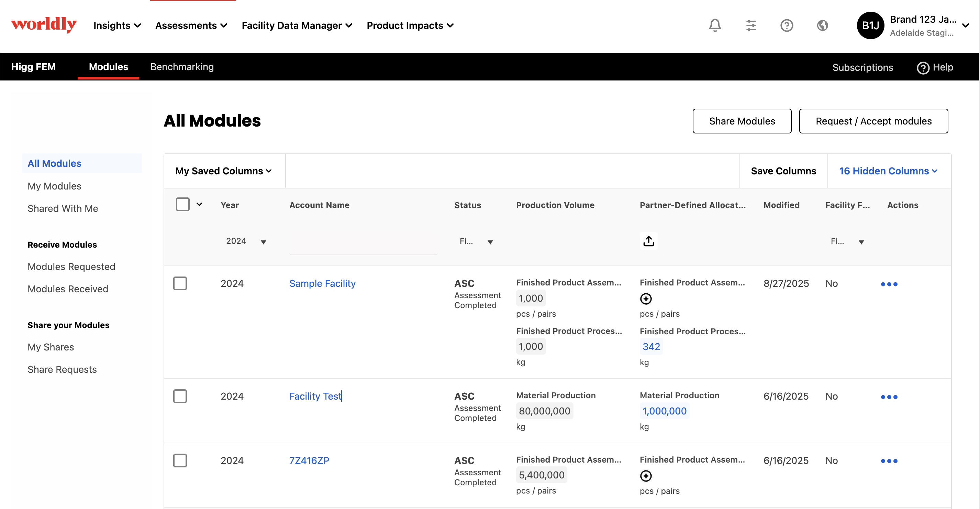The height and width of the screenshot is (509, 980).
Task: Open the 7Z416ZP link
Action: (309, 461)
